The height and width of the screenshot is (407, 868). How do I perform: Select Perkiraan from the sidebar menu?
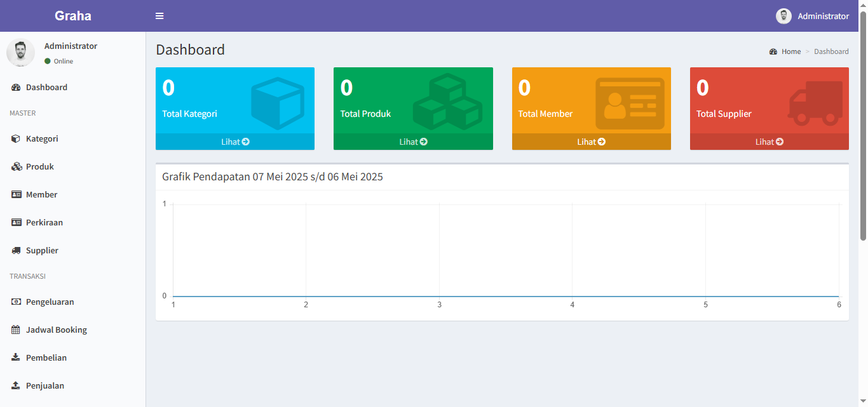pyautogui.click(x=44, y=222)
